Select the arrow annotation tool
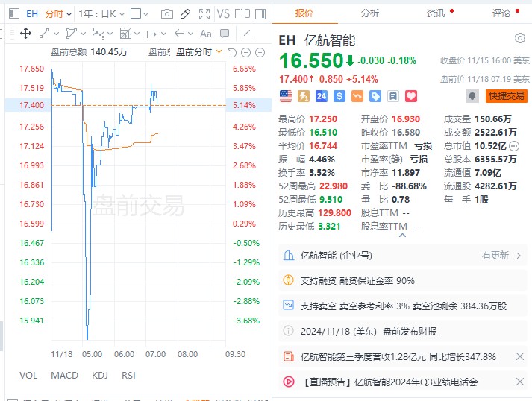532x401 pixels. (179, 34)
